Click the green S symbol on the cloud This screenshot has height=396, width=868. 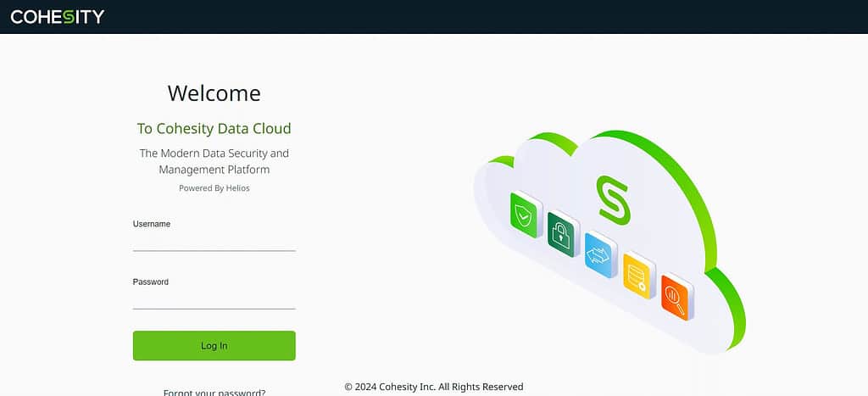click(x=614, y=200)
